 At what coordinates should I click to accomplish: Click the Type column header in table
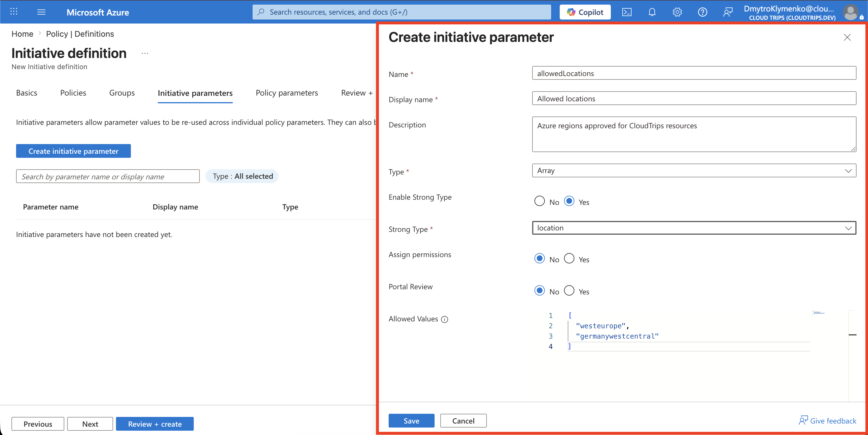[290, 207]
